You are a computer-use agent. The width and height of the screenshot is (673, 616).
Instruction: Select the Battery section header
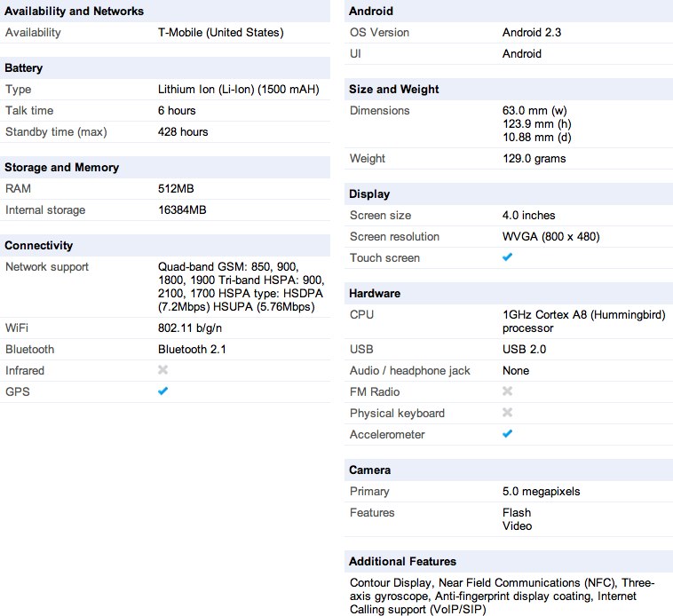click(x=24, y=68)
